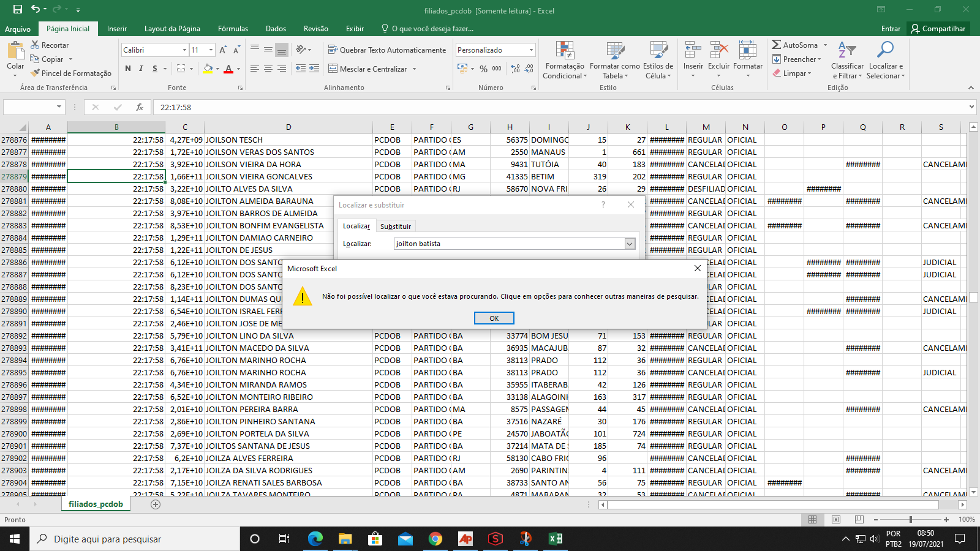The width and height of the screenshot is (980, 551).
Task: Apply percent style icon
Action: click(483, 69)
